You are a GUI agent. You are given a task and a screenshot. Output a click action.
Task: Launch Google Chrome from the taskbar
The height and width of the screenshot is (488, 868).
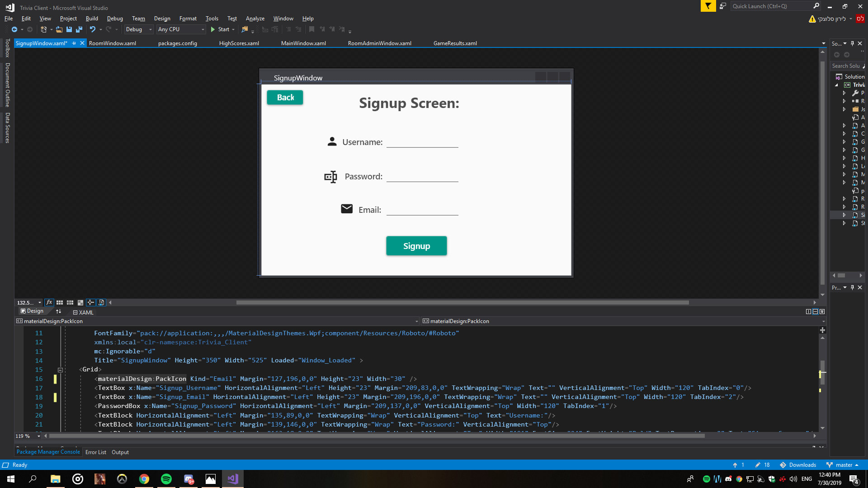click(x=144, y=479)
